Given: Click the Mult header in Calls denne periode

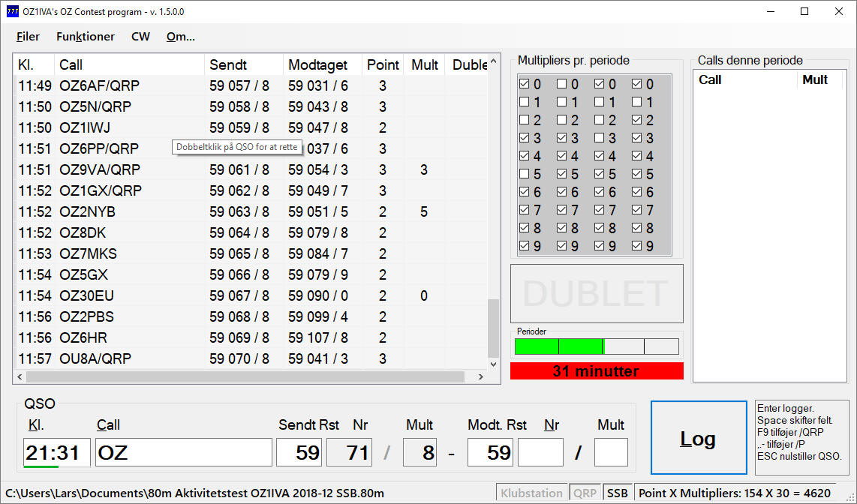Looking at the screenshot, I should point(819,79).
